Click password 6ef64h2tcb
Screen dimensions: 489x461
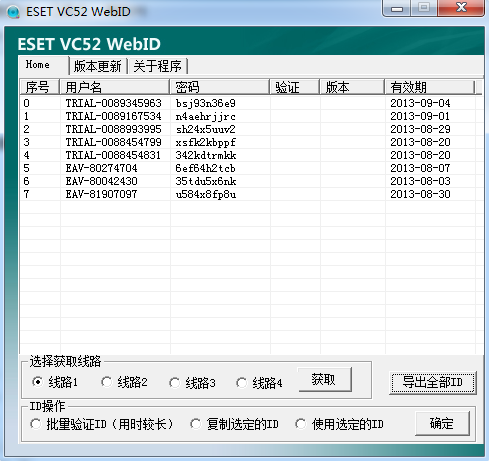point(206,168)
